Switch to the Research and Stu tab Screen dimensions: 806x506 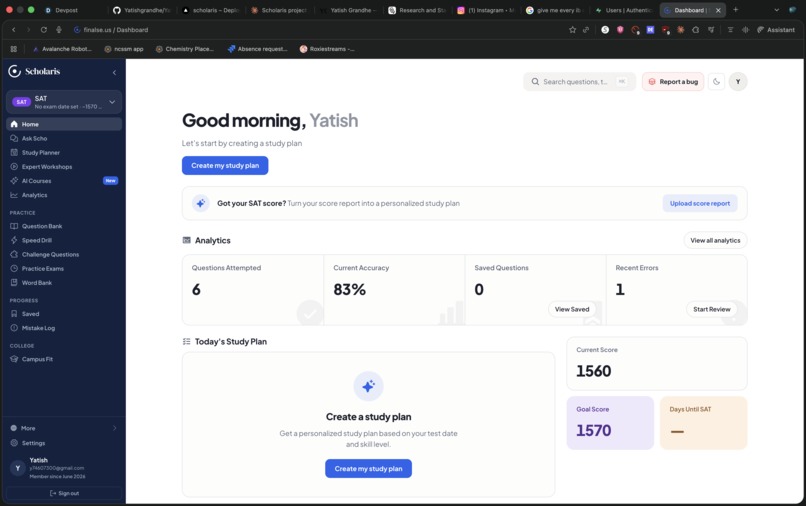tap(417, 10)
